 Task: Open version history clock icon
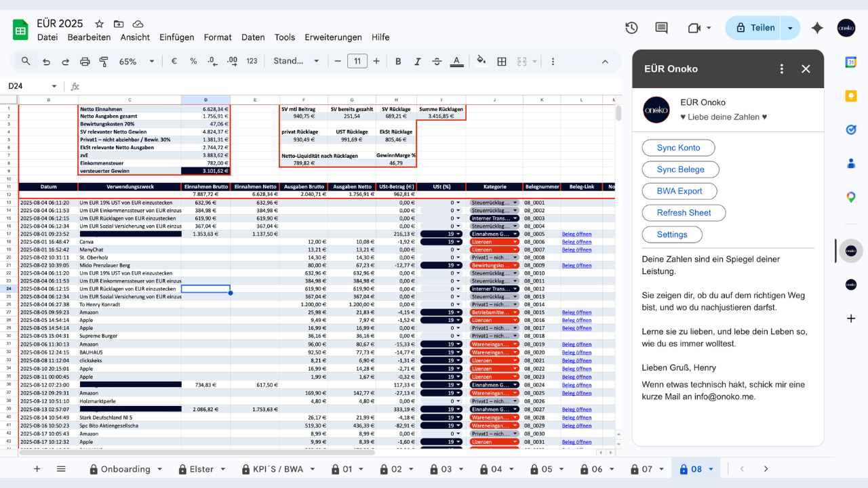[x=631, y=28]
